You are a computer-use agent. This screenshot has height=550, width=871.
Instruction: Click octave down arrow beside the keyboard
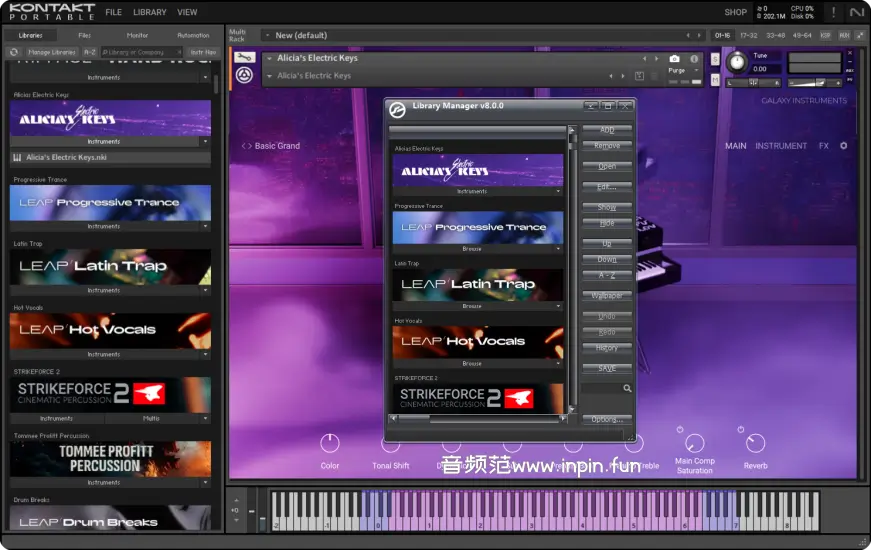coord(236,521)
